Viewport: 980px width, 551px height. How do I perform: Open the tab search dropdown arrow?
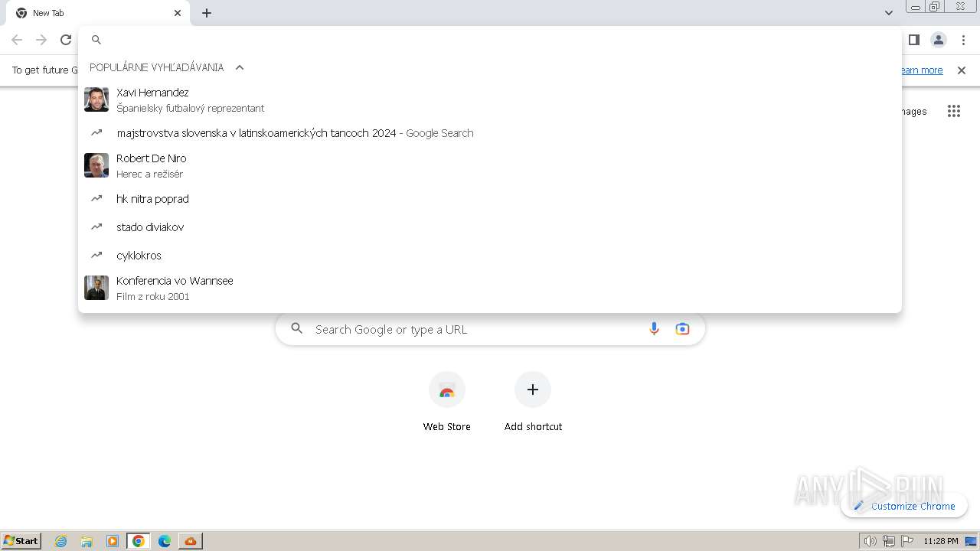(x=889, y=13)
